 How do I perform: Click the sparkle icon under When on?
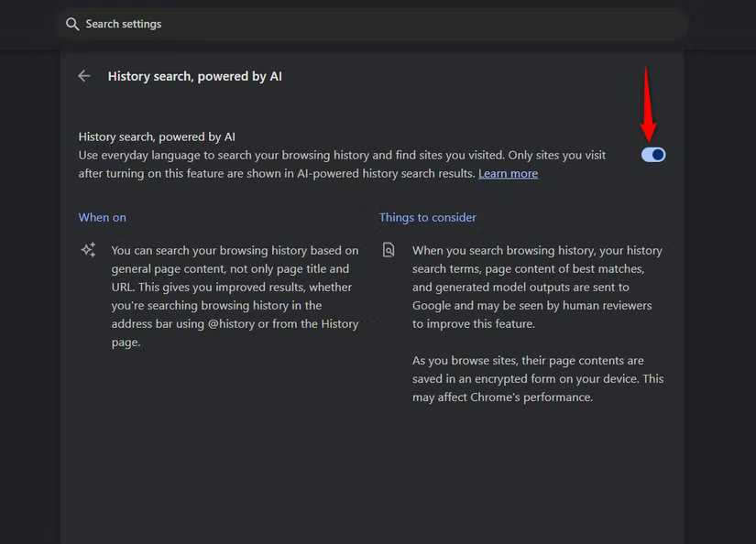(88, 250)
